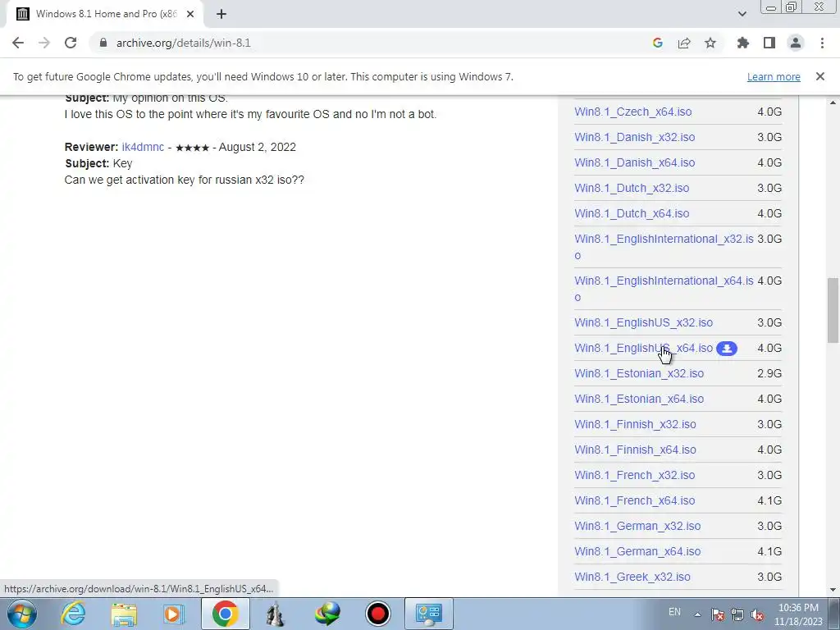Download Win8.1_French_x32.iso
This screenshot has height=630, width=840.
tap(635, 475)
